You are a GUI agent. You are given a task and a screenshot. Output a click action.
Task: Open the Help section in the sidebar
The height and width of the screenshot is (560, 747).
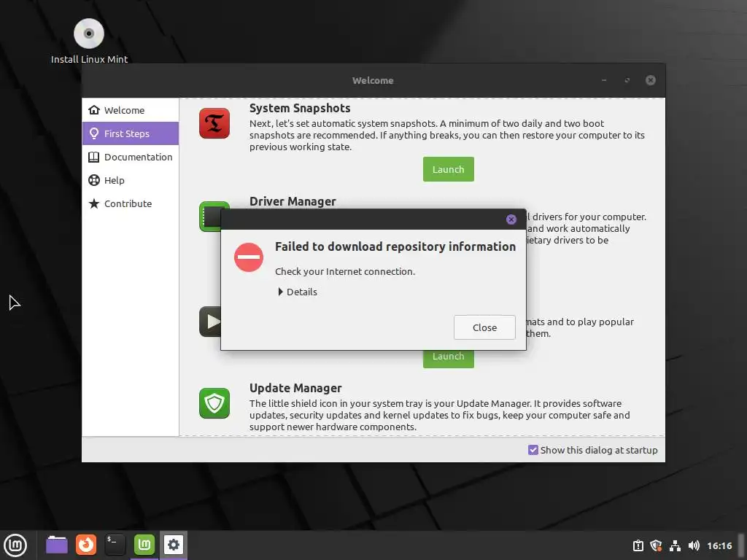pyautogui.click(x=131, y=180)
